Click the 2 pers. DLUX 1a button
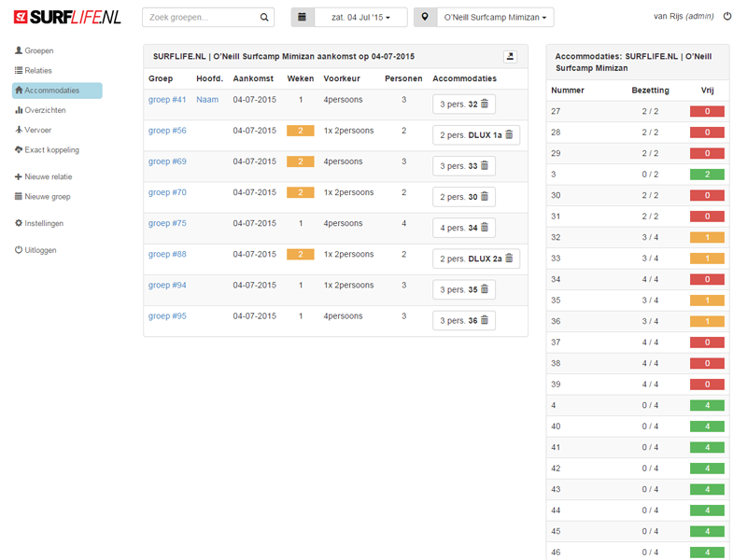 coord(476,135)
